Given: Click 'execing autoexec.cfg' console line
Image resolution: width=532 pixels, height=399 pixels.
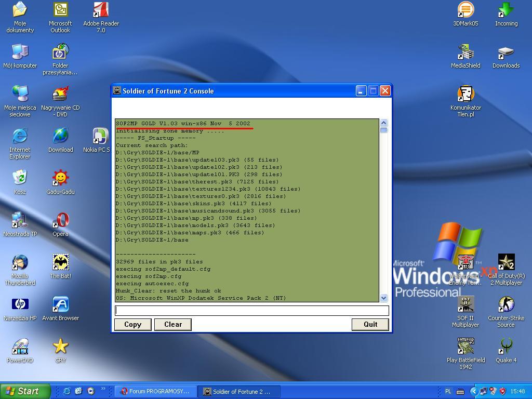Looking at the screenshot, I should (152, 283).
